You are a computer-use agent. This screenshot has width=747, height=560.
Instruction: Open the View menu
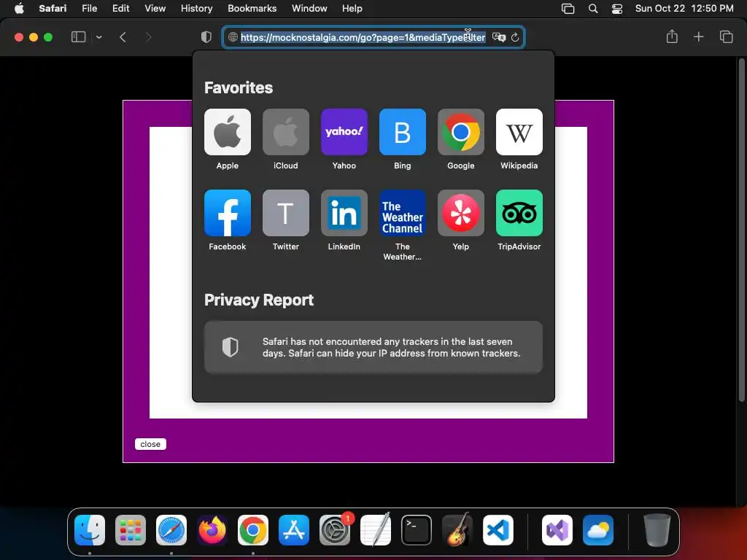[x=155, y=8]
